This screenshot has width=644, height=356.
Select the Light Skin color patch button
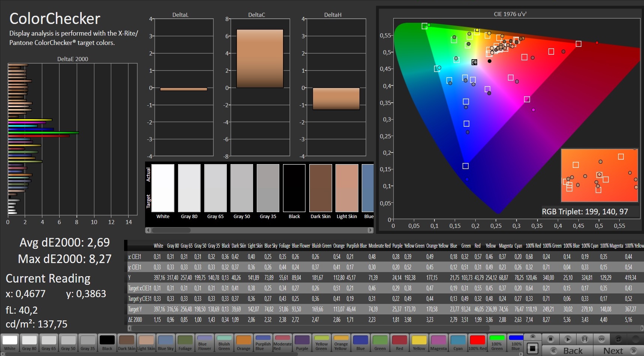pos(146,343)
